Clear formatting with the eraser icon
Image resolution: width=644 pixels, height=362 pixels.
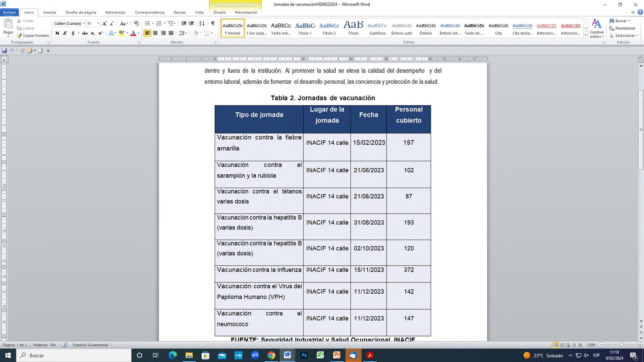coord(136,23)
